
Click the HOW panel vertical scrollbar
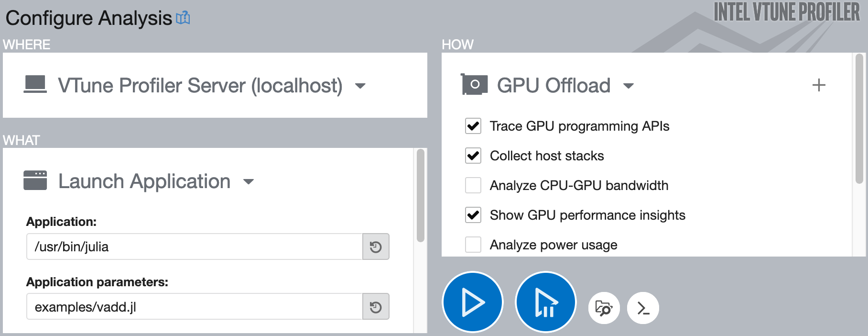(x=859, y=120)
